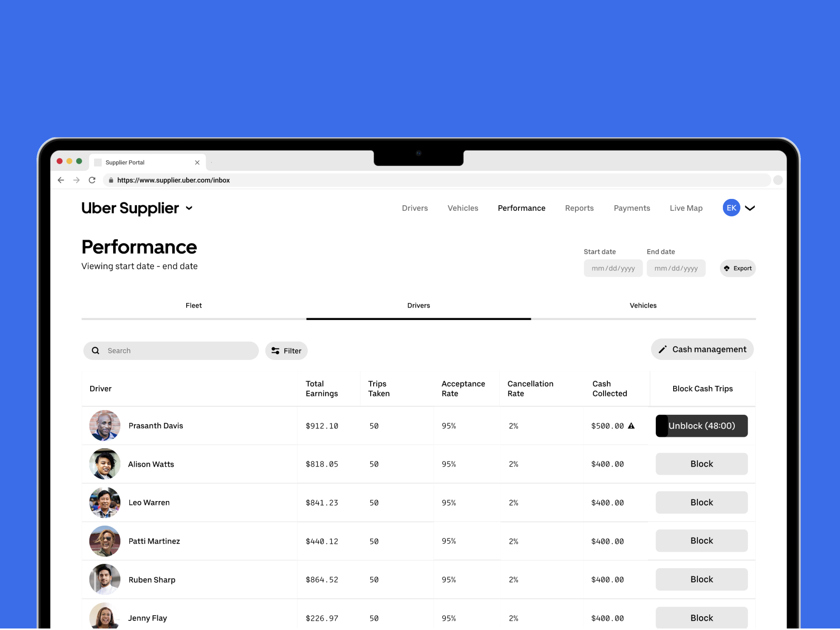Click the $818.05 earnings value
This screenshot has height=630, width=840.
tap(322, 465)
